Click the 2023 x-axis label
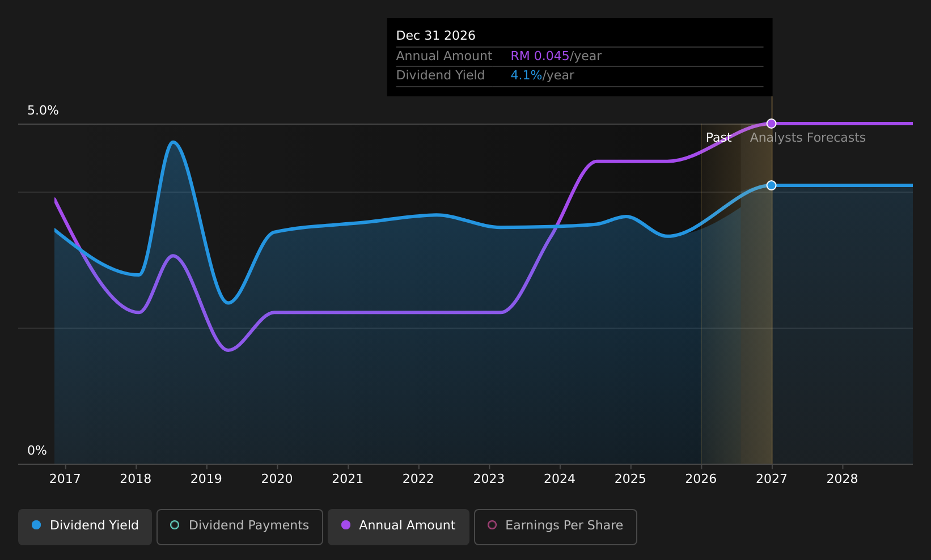931x560 pixels. point(489,479)
